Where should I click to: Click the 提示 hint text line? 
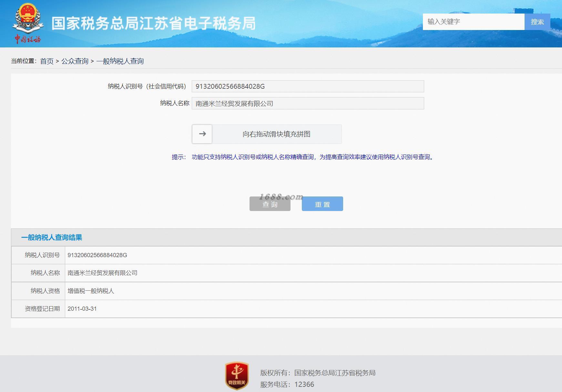pyautogui.click(x=303, y=157)
